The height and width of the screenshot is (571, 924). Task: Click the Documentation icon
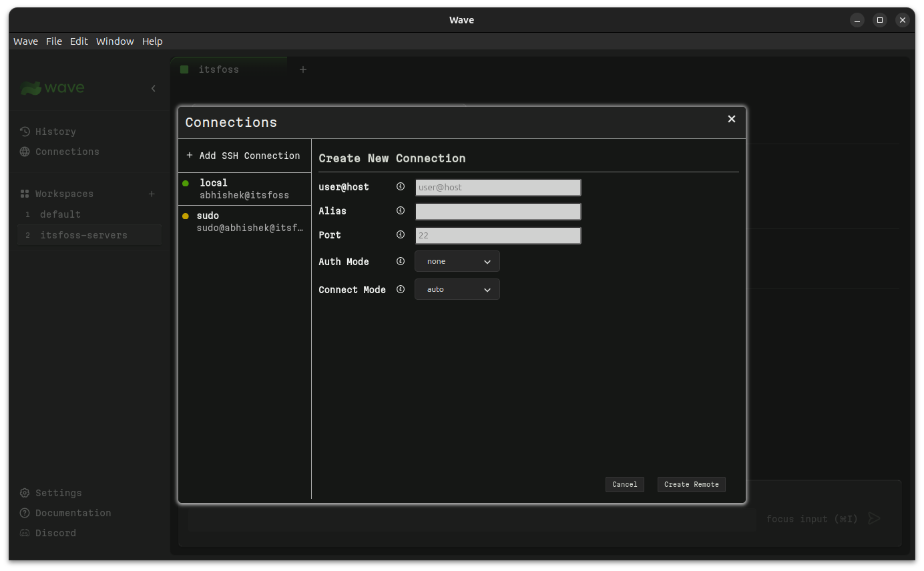pos(25,513)
